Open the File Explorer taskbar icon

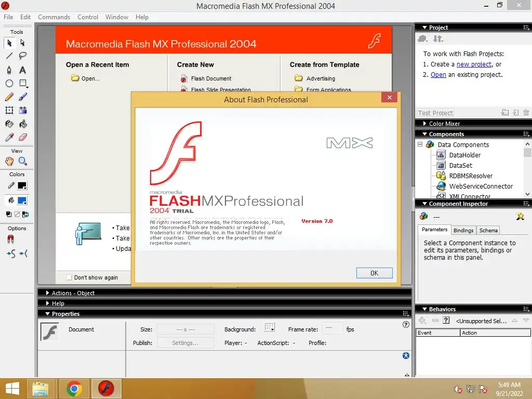(40, 389)
